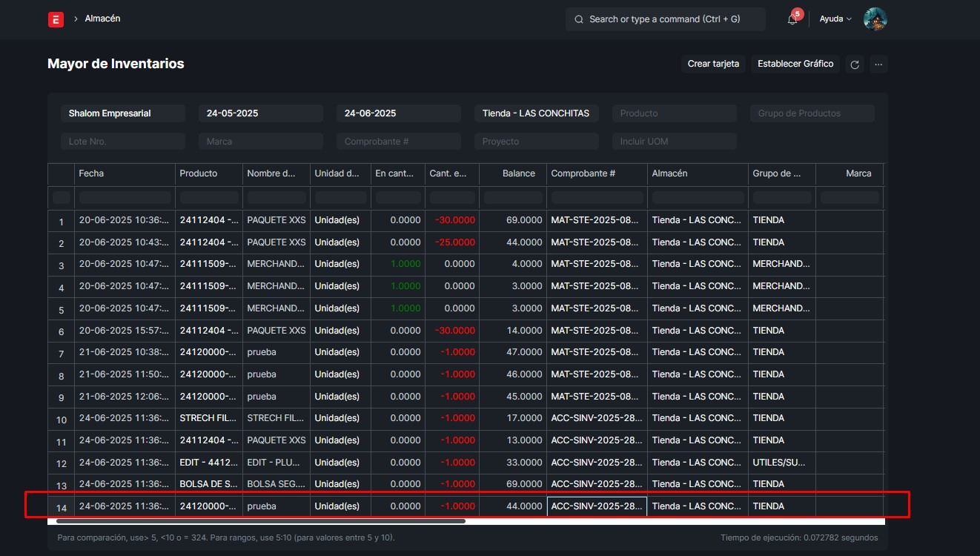Open the Tienda - LAS CONCHITAS warehouse filter

(536, 113)
